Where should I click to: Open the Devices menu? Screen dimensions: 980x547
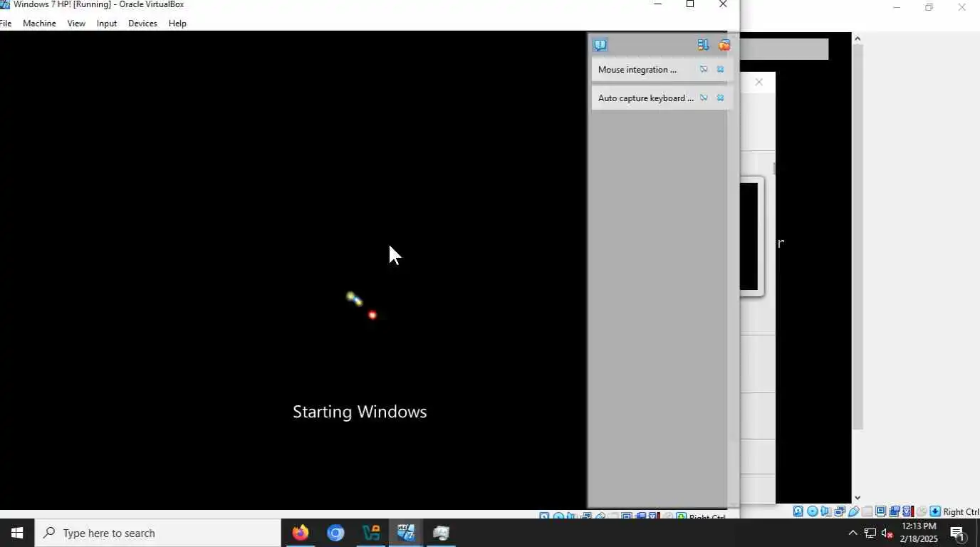[142, 24]
